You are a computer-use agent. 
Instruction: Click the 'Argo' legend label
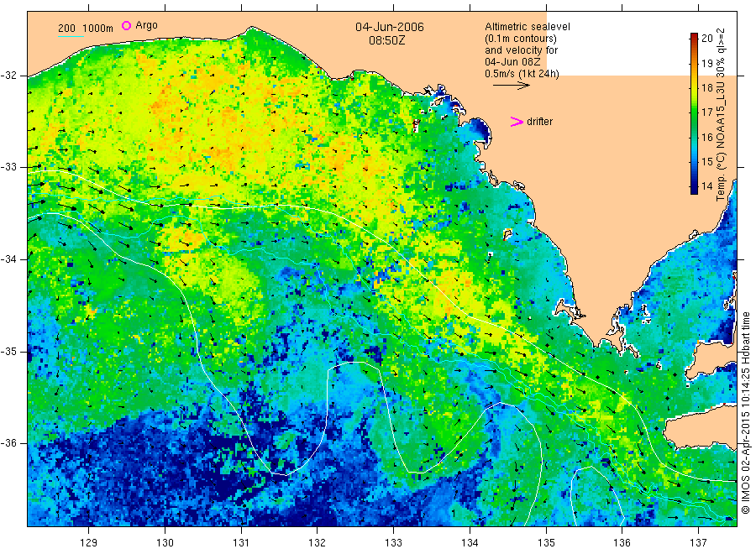coord(146,25)
